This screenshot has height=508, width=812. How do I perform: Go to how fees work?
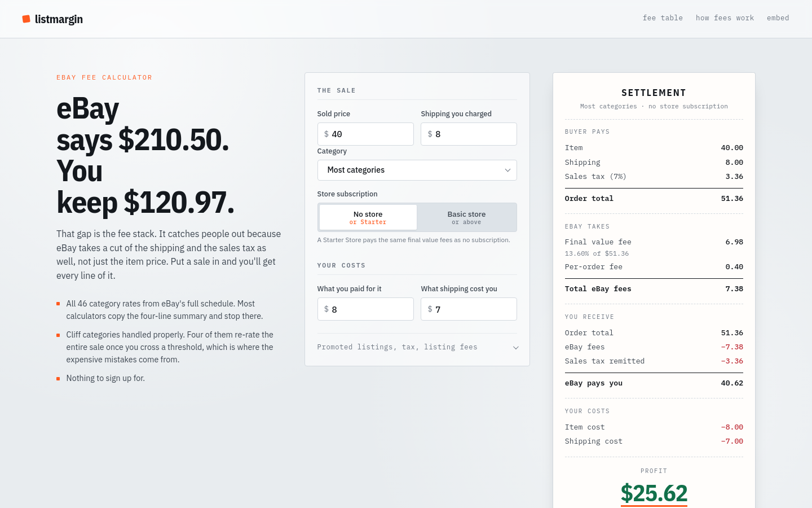tap(725, 18)
